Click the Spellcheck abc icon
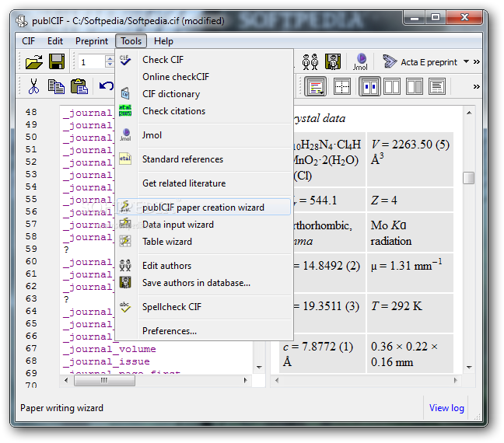504x443 pixels. click(125, 307)
